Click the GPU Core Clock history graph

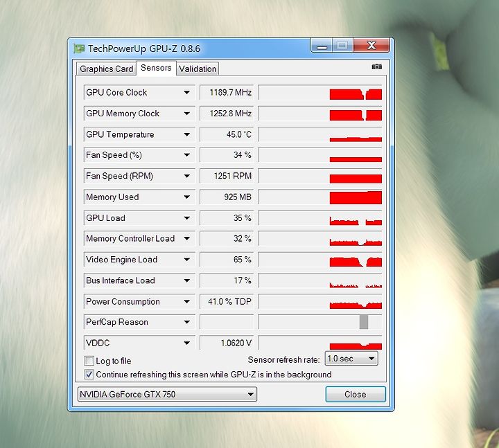tap(319, 93)
